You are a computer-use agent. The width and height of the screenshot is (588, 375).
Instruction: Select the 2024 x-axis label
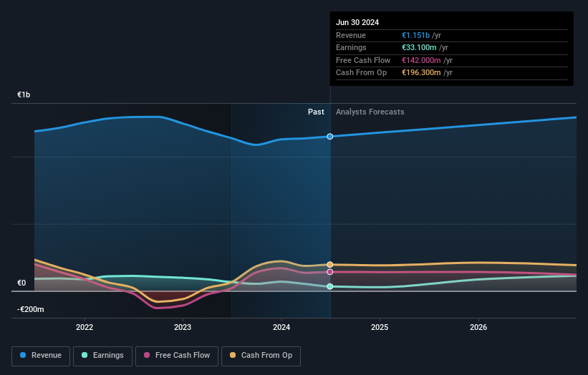[x=281, y=327]
